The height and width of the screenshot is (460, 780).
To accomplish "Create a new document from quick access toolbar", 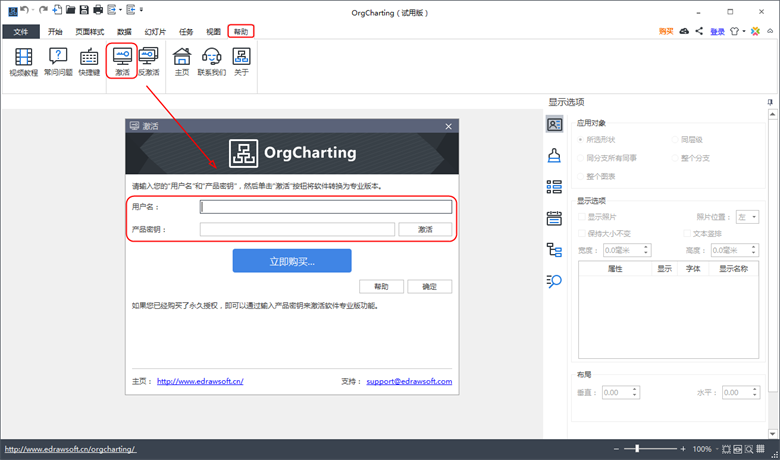I will pos(57,9).
